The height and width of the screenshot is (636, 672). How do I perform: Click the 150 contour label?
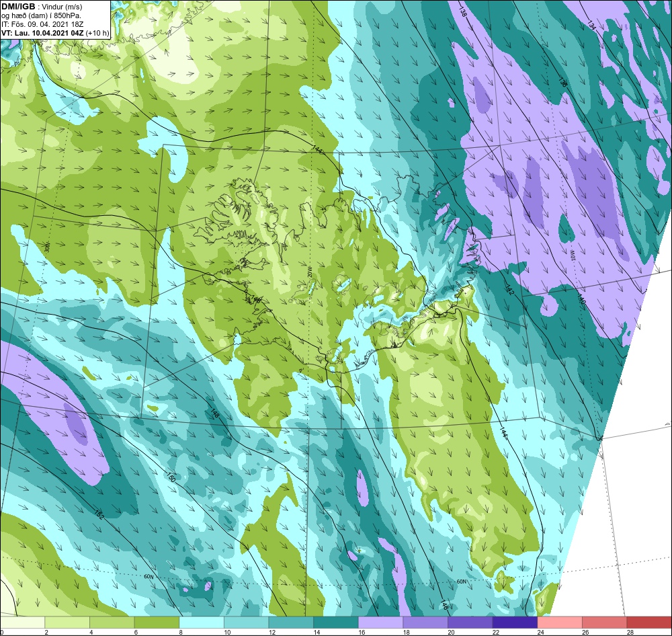[171, 477]
